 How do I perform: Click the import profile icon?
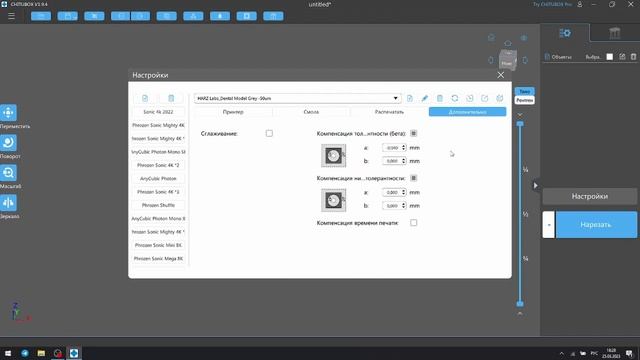point(470,98)
